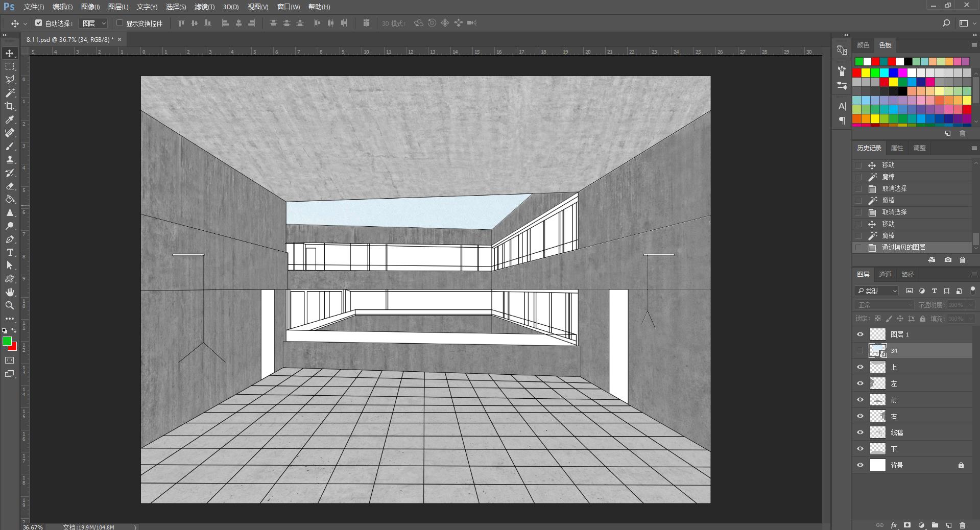
Task: Select the Paint Bucket tool
Action: coord(10,199)
